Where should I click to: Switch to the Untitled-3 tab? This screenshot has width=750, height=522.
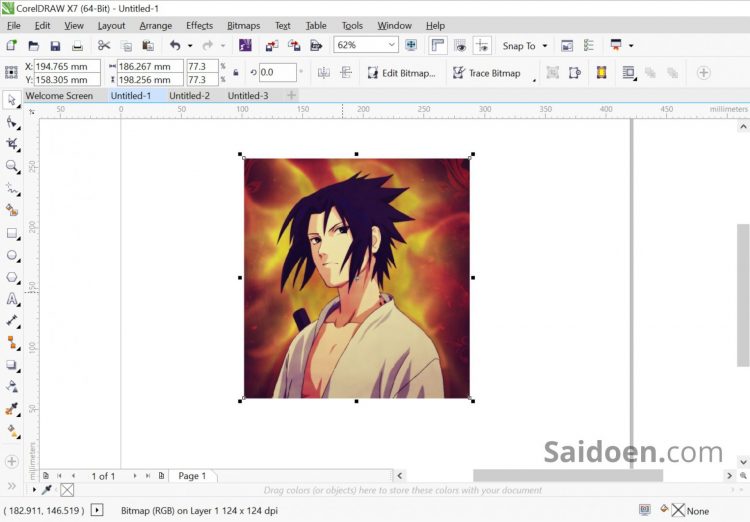coord(248,96)
